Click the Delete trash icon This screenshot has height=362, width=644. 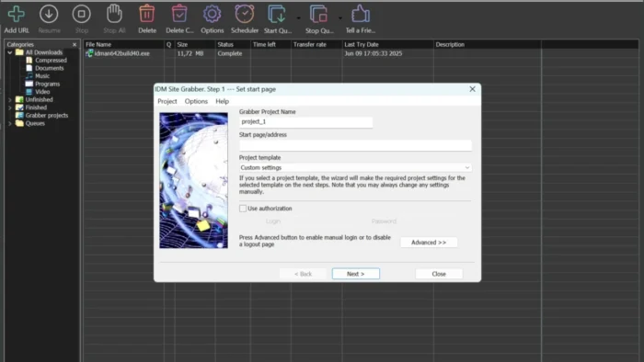146,15
